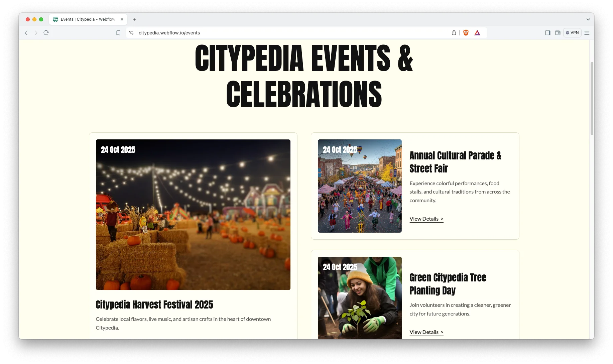Click the Brave Rewards triangle icon
Viewport: 613px width, 364px height.
click(477, 33)
